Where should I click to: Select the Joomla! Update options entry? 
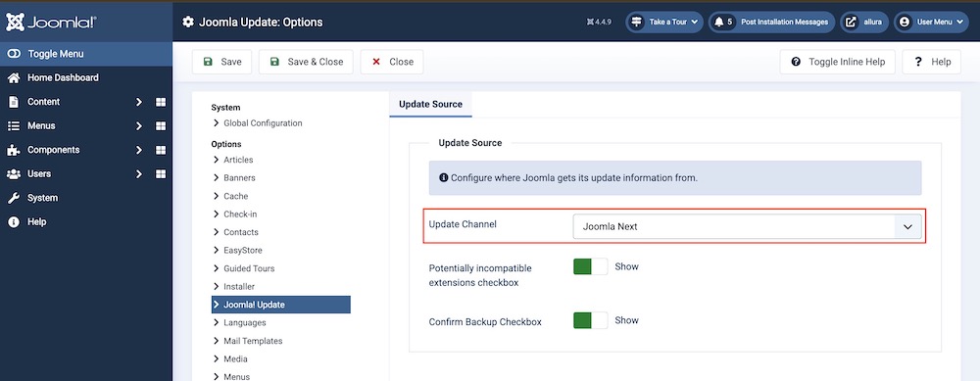pyautogui.click(x=281, y=305)
